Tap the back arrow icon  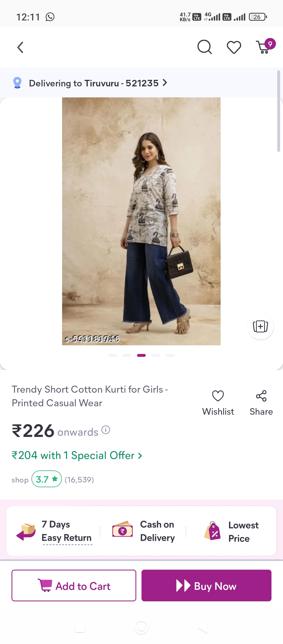point(20,48)
